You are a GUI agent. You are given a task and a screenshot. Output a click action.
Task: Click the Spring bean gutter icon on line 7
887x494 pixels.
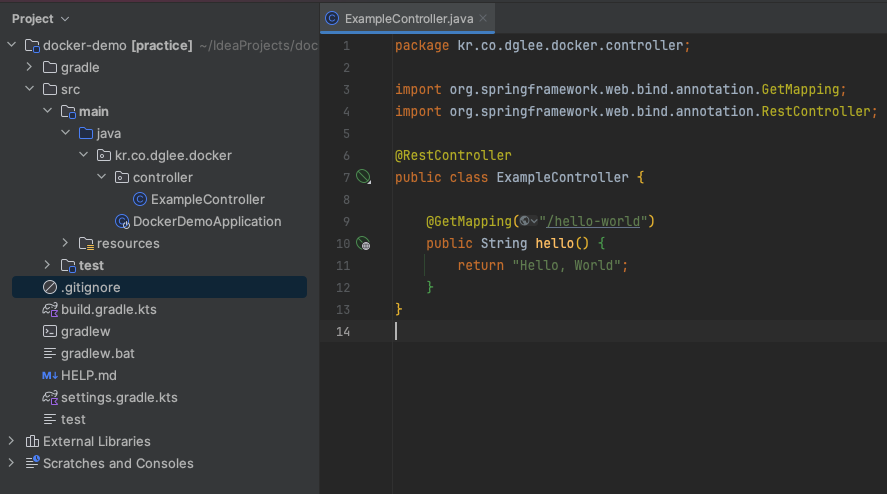point(363,177)
